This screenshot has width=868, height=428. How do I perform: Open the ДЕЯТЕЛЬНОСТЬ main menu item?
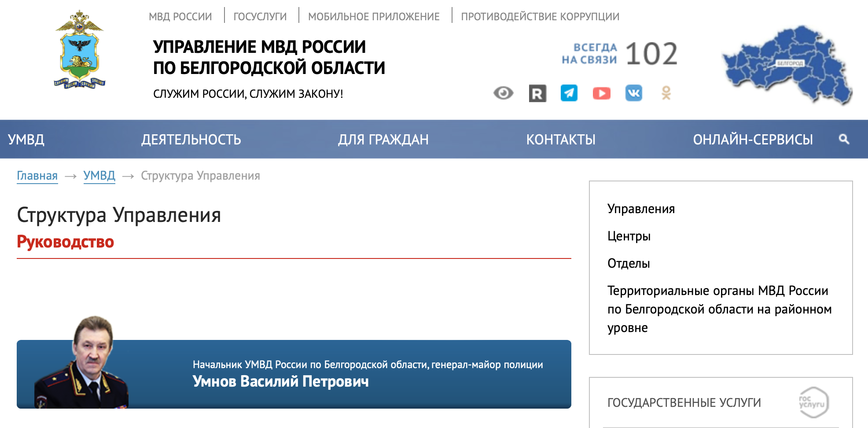(x=191, y=140)
